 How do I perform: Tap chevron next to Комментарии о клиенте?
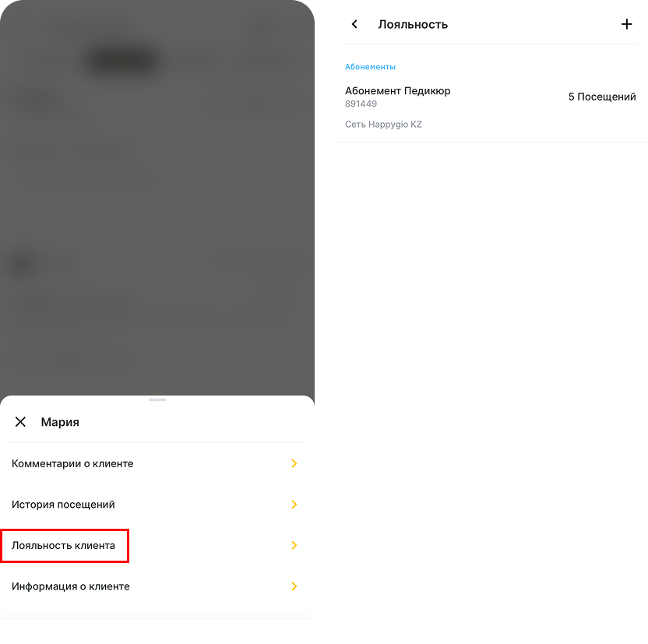294,463
